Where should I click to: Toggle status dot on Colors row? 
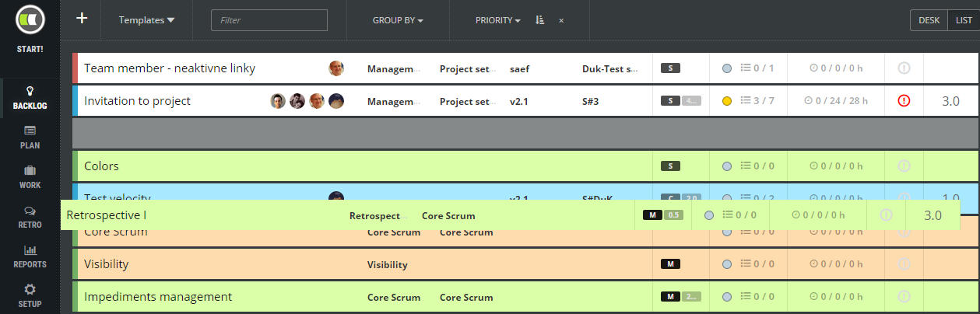coord(727,166)
